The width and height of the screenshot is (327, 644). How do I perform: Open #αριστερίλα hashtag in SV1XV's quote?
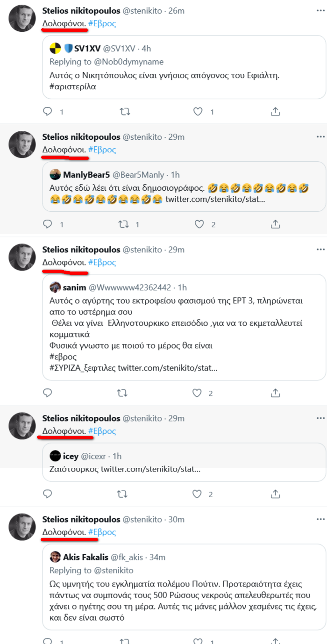72,86
